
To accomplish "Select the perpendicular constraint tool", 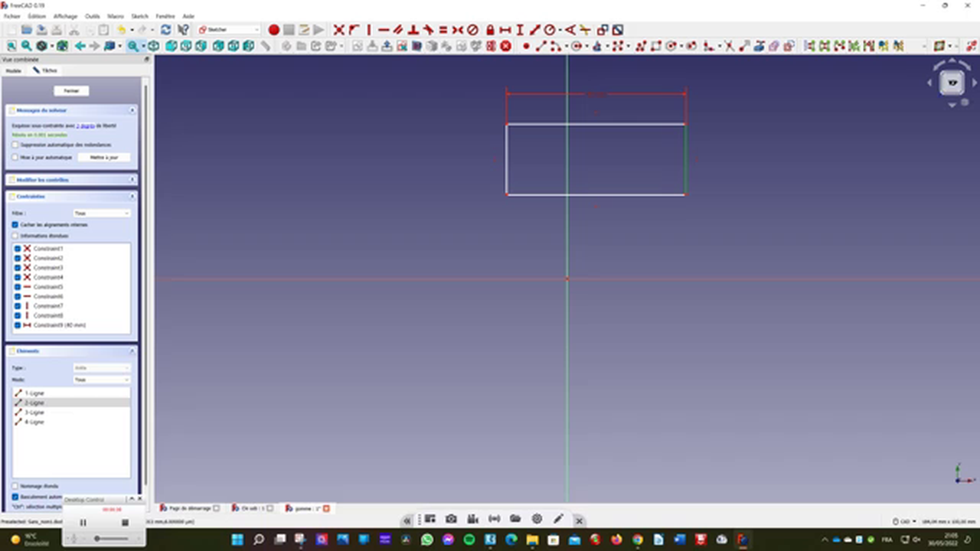I will pos(414,30).
